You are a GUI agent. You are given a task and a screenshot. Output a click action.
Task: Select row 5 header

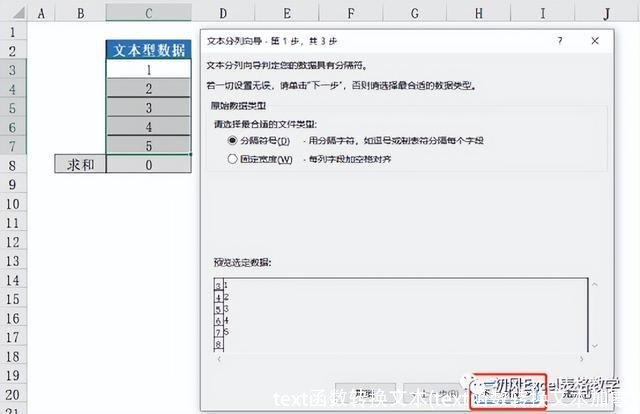pos(13,108)
